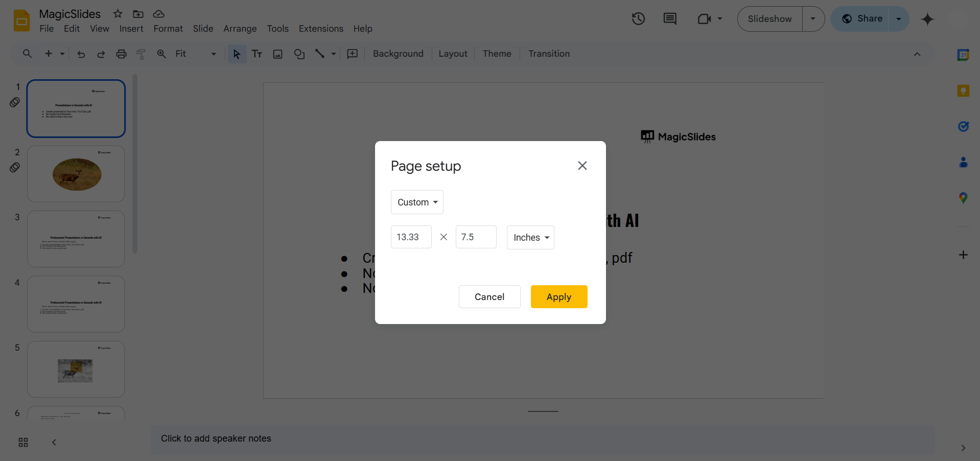
Task: Close the Page setup dialog
Action: click(582, 166)
